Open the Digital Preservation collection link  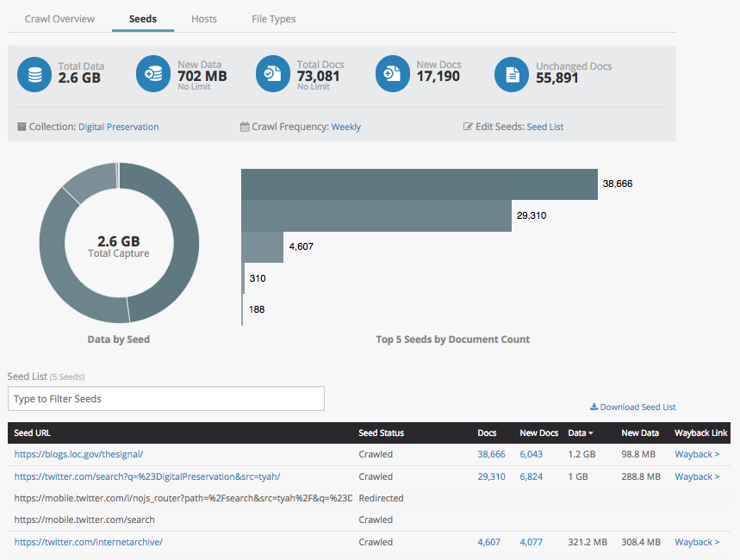(118, 127)
